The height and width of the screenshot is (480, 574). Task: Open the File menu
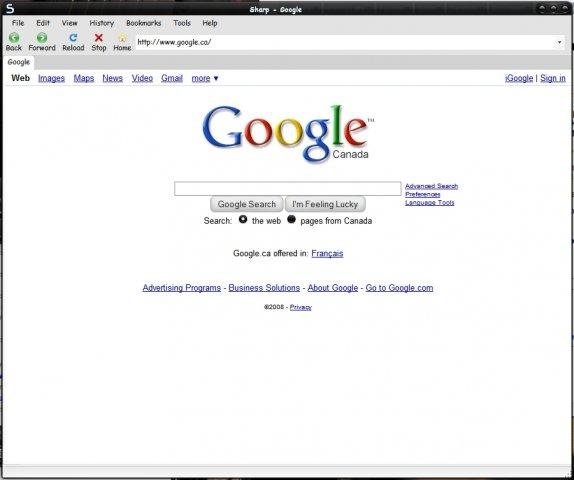click(x=18, y=23)
